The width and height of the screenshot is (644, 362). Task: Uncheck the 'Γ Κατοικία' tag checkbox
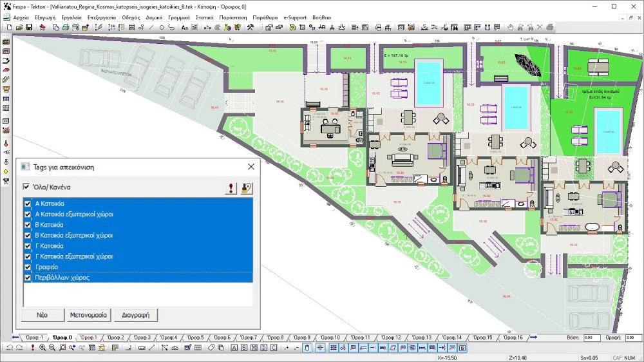click(x=28, y=245)
